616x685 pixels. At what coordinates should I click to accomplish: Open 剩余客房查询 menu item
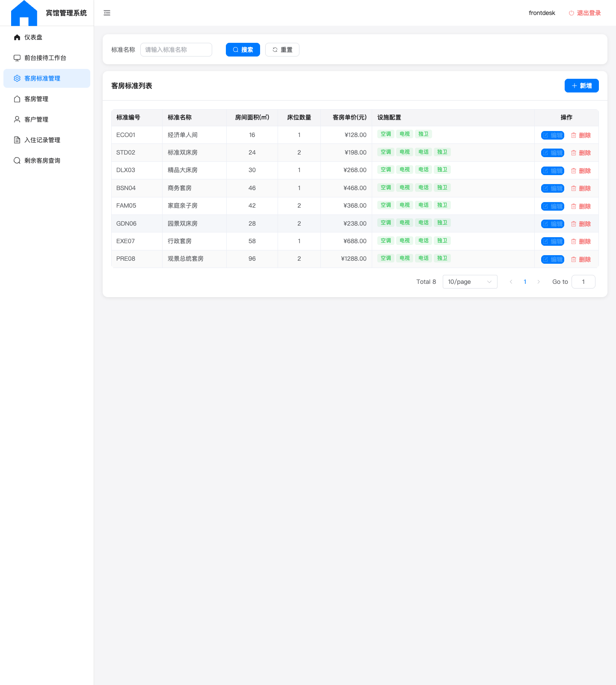(47, 161)
